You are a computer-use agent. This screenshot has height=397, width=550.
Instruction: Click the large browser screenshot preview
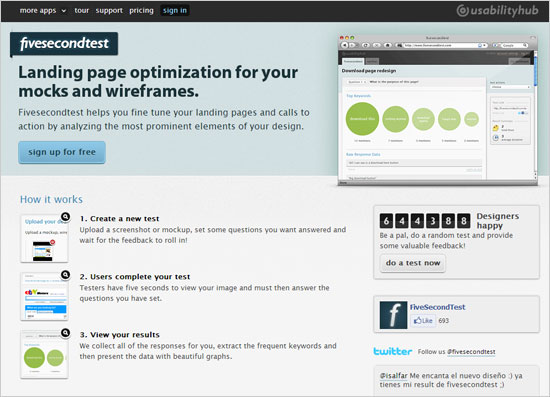437,110
